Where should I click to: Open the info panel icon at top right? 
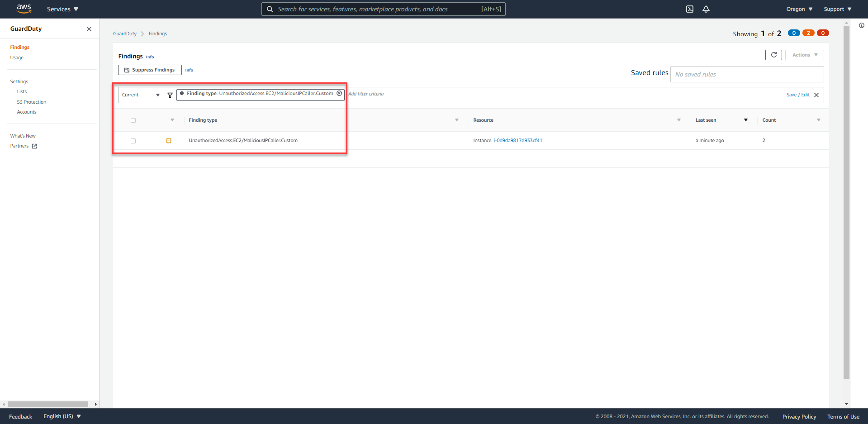[862, 26]
